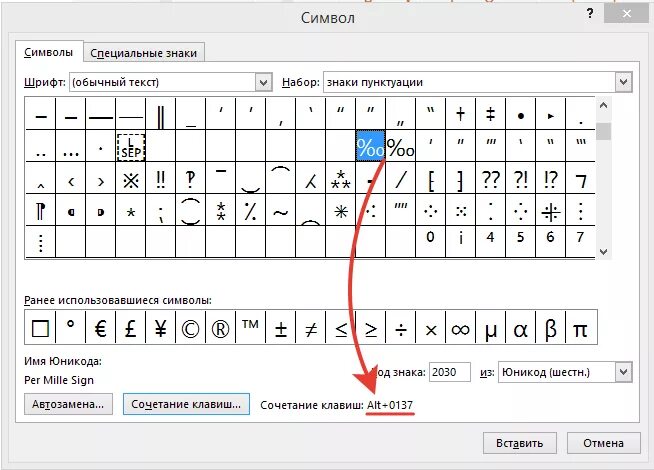Viewport: 654px width, 470px height.
Task: Choose the pound £ recently used symbol
Action: [x=131, y=328]
